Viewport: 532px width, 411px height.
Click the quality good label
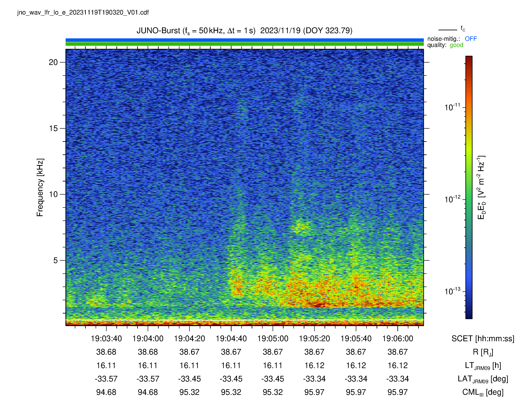[x=445, y=45]
